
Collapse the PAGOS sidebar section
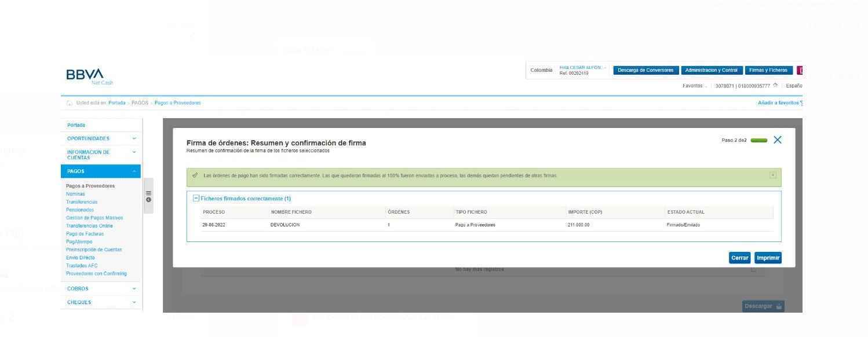(134, 171)
